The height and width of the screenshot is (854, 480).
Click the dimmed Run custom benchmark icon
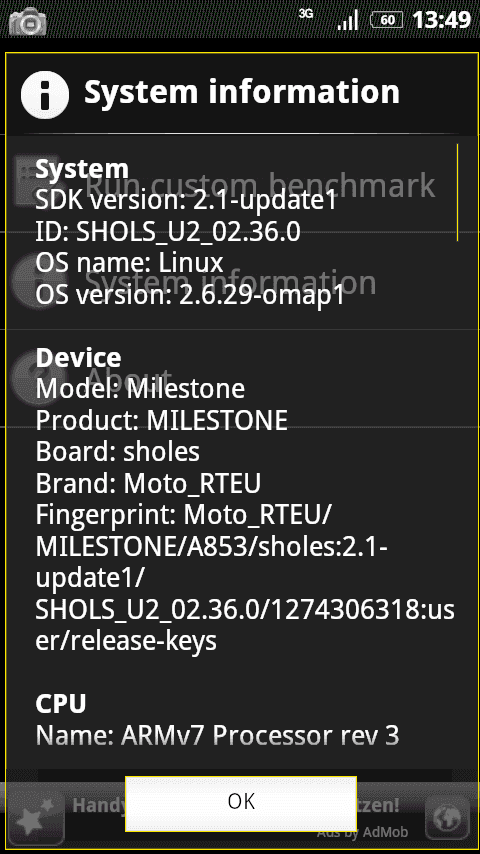pyautogui.click(x=23, y=182)
